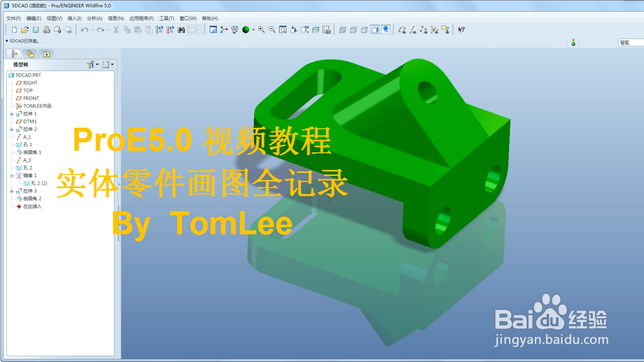Screen dimensions: 644x362
Task: Switch to the Favorites tab
Action: click(x=46, y=54)
